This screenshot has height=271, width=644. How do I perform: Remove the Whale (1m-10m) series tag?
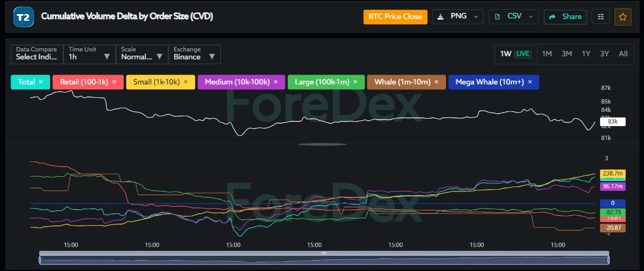(436, 82)
